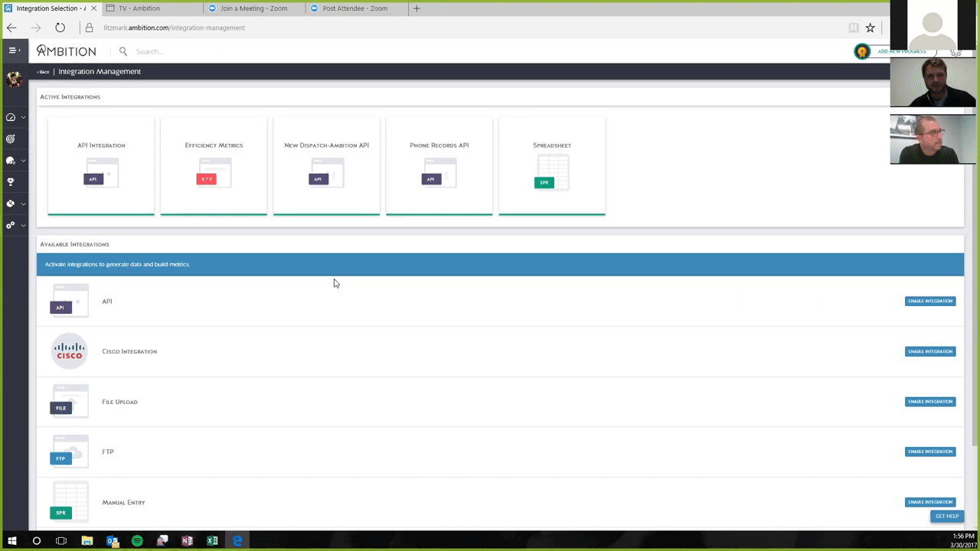Open the hamburger menu in the sidebar
This screenshot has width=980, height=551.
[x=13, y=51]
